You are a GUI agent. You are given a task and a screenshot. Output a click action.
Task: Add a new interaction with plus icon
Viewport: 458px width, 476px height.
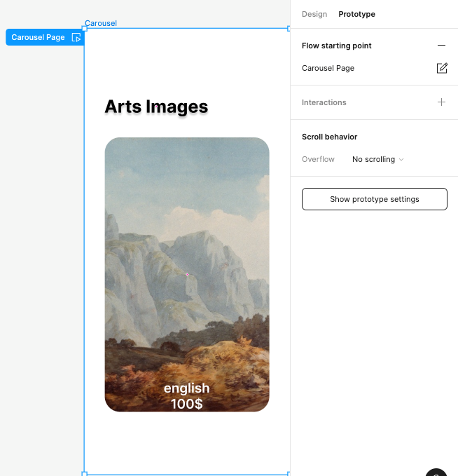click(x=441, y=102)
